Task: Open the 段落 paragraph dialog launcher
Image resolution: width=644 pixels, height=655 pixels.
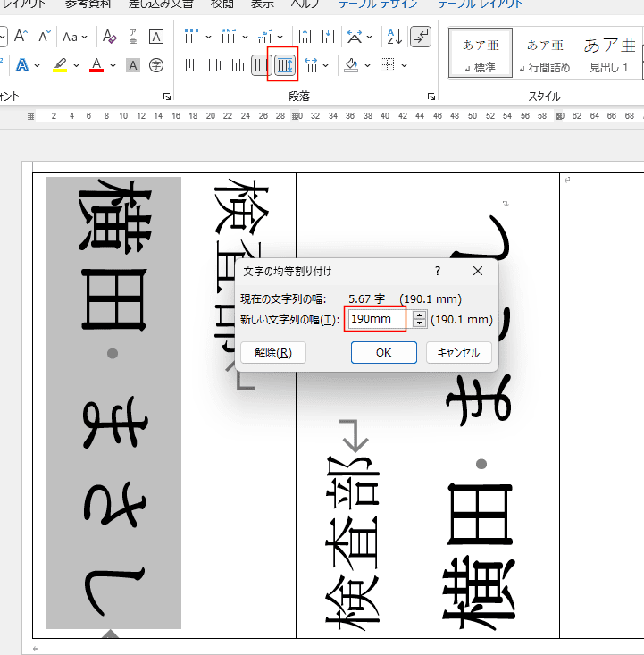Action: [431, 97]
